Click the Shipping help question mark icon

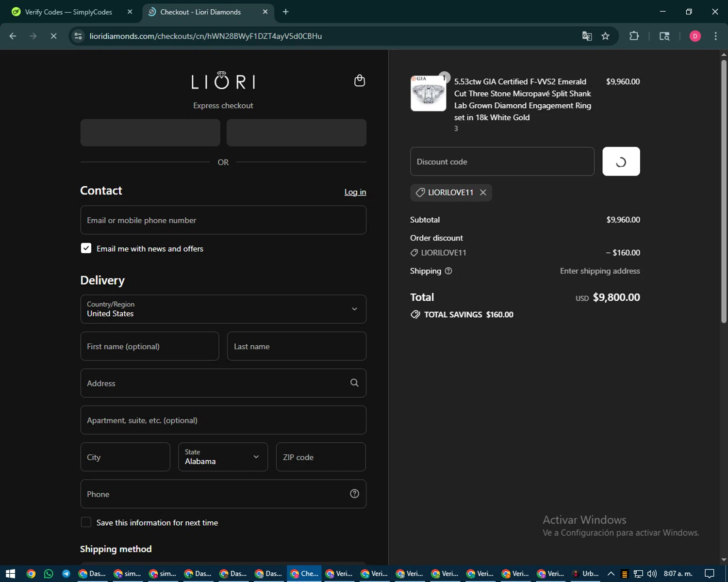click(448, 271)
